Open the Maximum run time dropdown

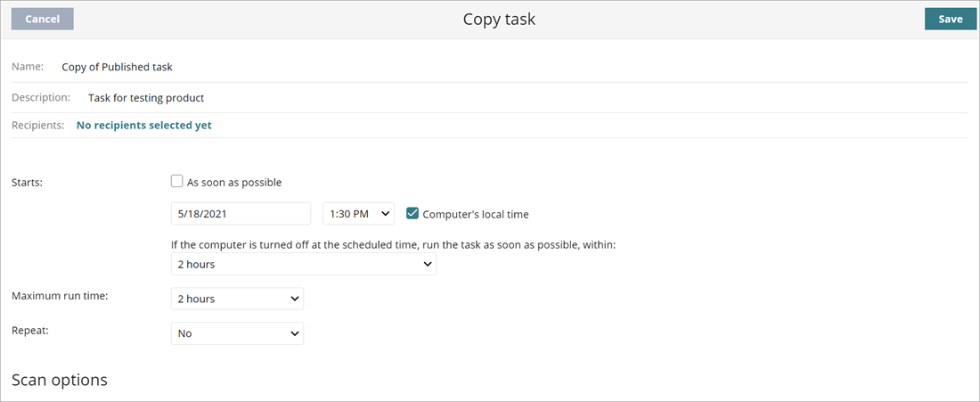coord(237,299)
